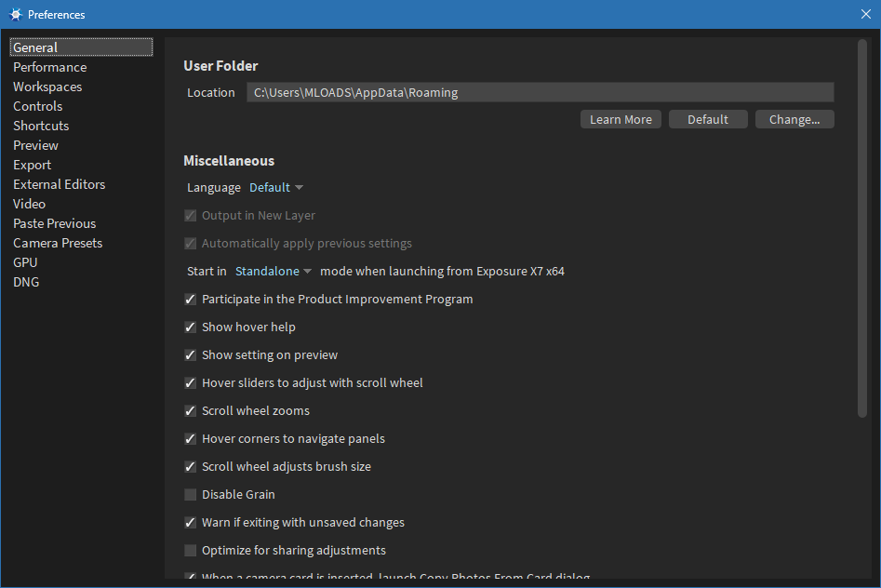Open the Performance preferences category
Viewport: 881px width, 588px height.
(50, 68)
